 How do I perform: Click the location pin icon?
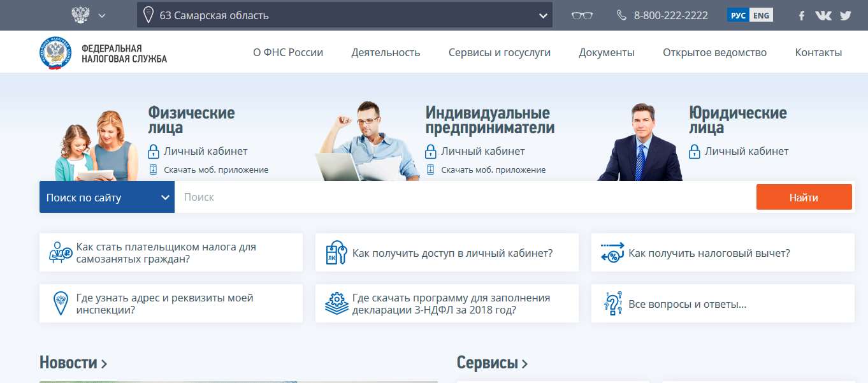148,15
